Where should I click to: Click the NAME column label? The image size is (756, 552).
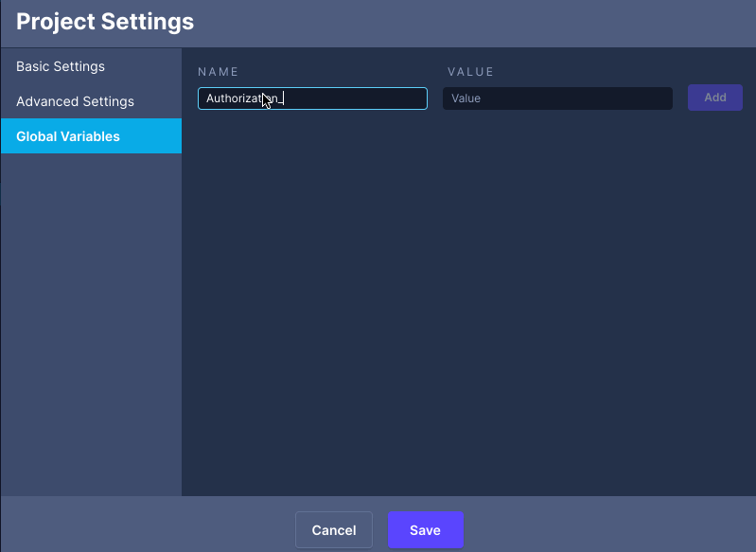(218, 72)
